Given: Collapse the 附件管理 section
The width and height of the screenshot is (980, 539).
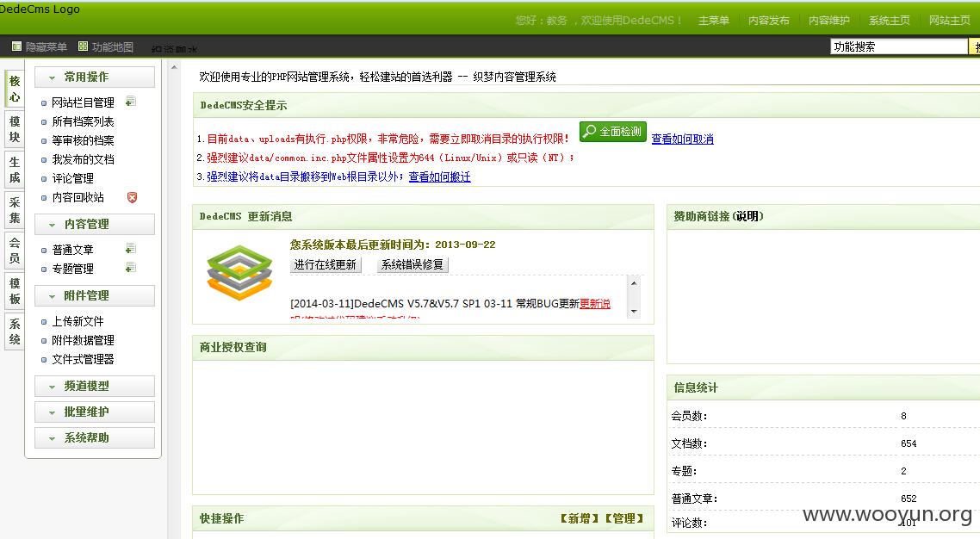Looking at the screenshot, I should pos(95,296).
